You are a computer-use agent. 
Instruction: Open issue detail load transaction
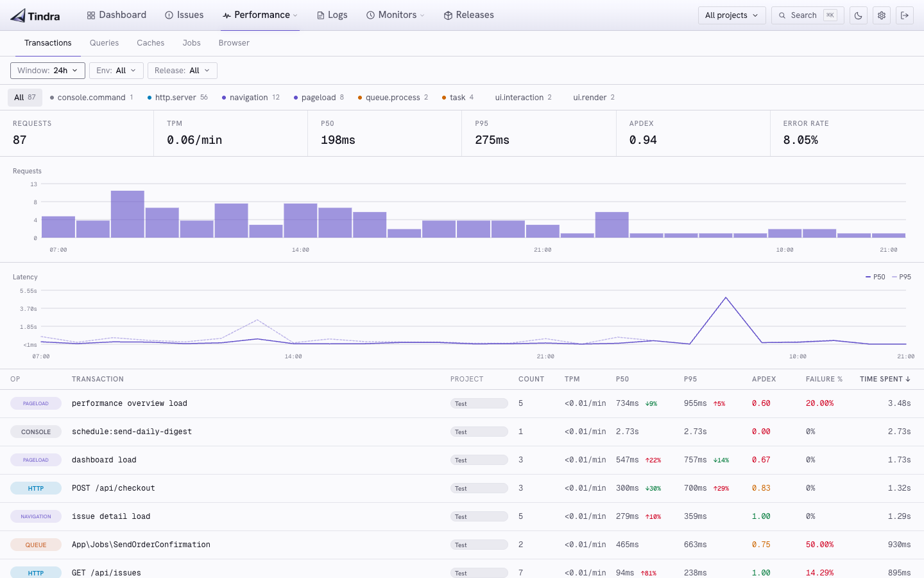click(x=111, y=517)
